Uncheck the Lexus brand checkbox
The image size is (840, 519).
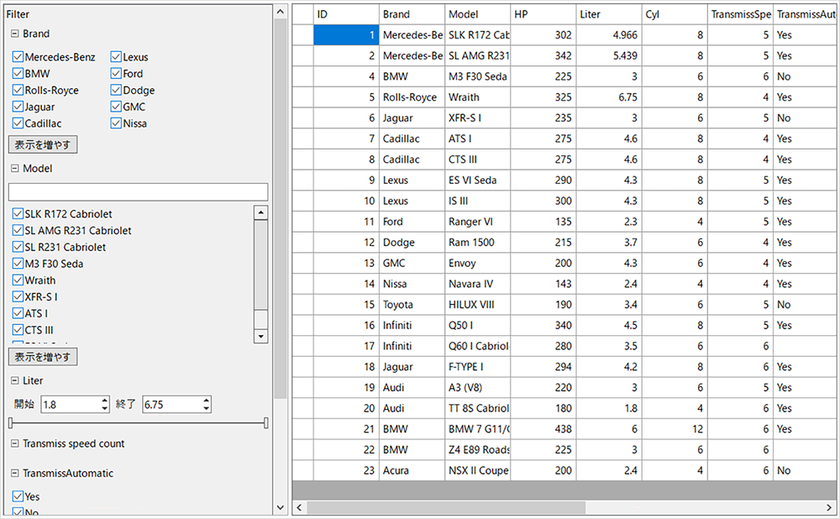[x=116, y=57]
